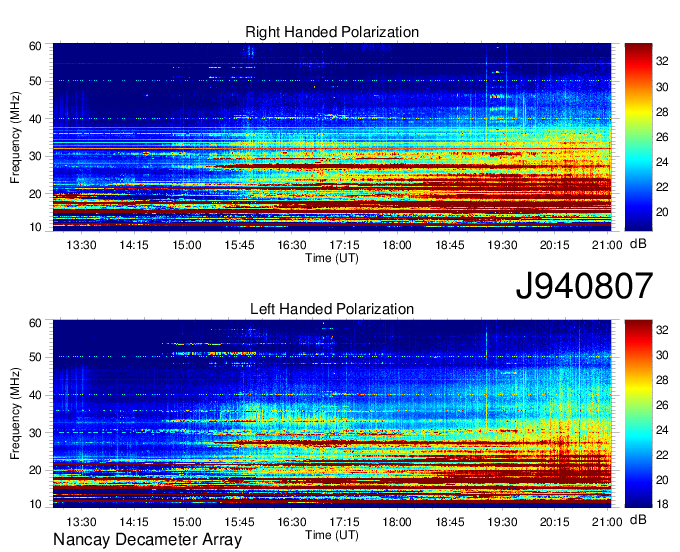Click the 18:00 tick of Right Handed plot
The width and height of the screenshot is (680, 552).
pos(397,245)
